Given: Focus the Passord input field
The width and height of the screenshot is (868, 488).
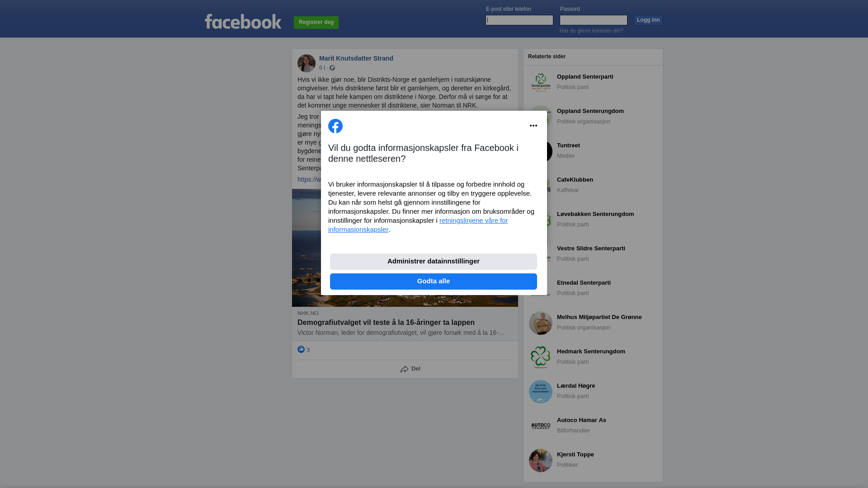Looking at the screenshot, I should 594,20.
